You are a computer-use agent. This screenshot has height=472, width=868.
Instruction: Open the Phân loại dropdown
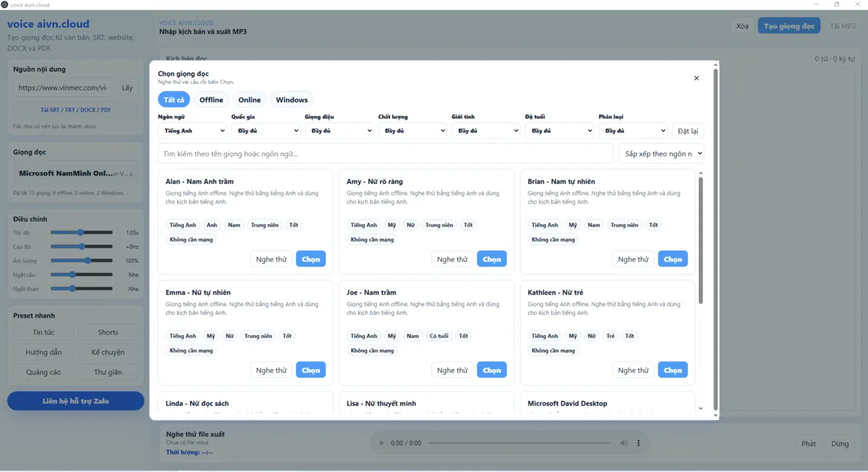click(633, 131)
